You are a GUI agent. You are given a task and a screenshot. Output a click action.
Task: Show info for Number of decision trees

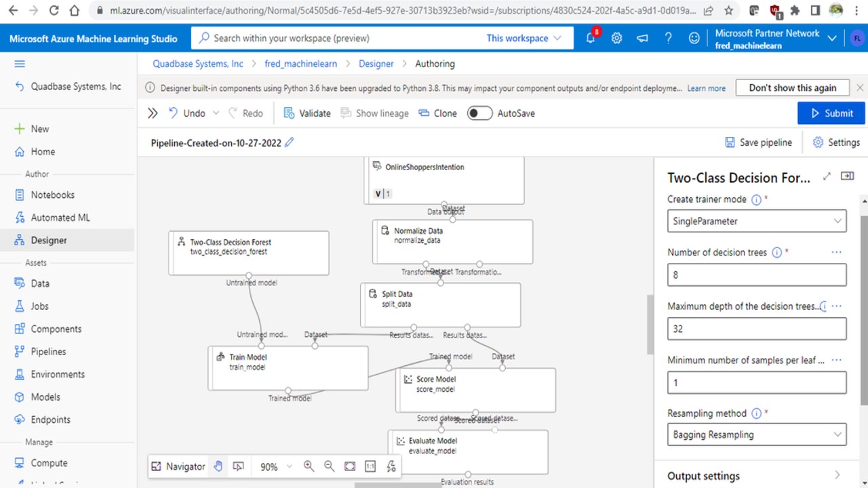[x=776, y=253]
